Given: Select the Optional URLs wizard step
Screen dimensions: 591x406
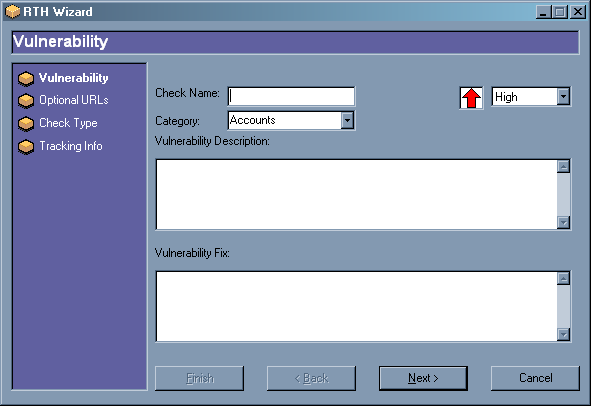Looking at the screenshot, I should (x=73, y=100).
